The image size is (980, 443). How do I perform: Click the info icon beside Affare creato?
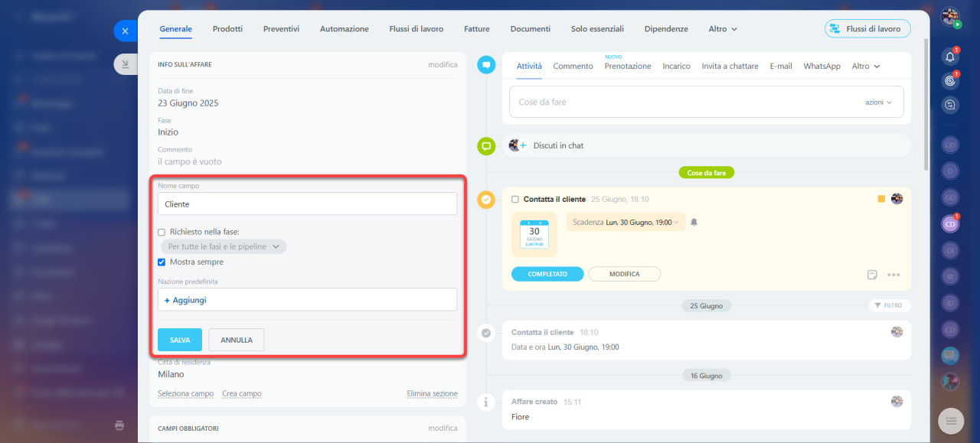486,401
